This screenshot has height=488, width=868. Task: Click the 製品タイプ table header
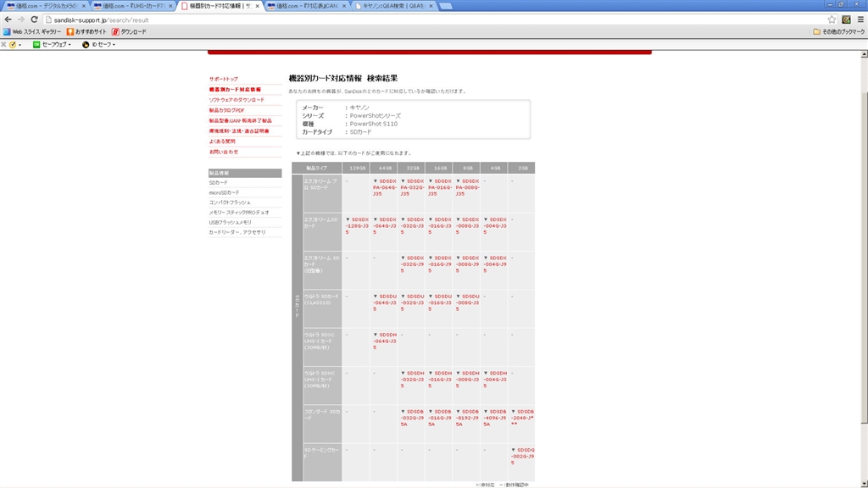coord(317,168)
